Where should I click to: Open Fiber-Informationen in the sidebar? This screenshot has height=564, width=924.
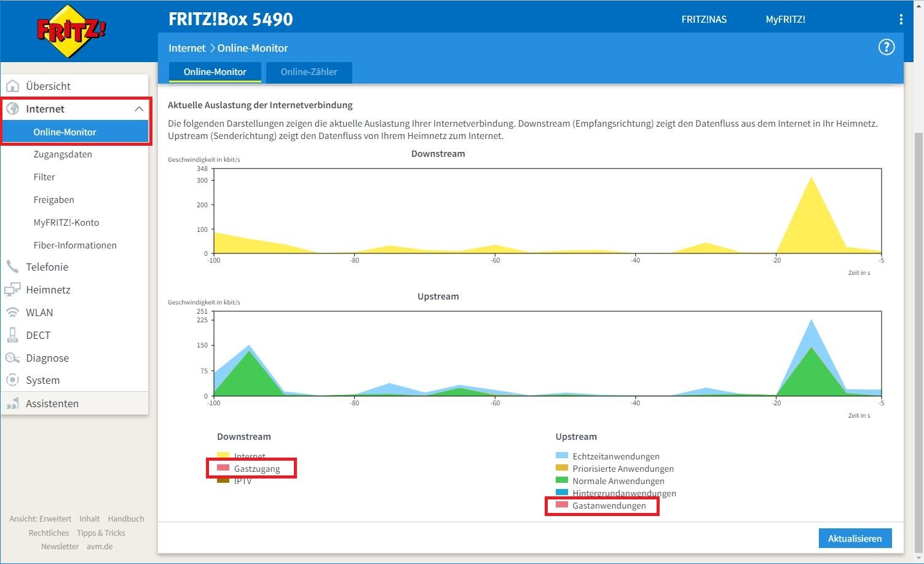75,245
